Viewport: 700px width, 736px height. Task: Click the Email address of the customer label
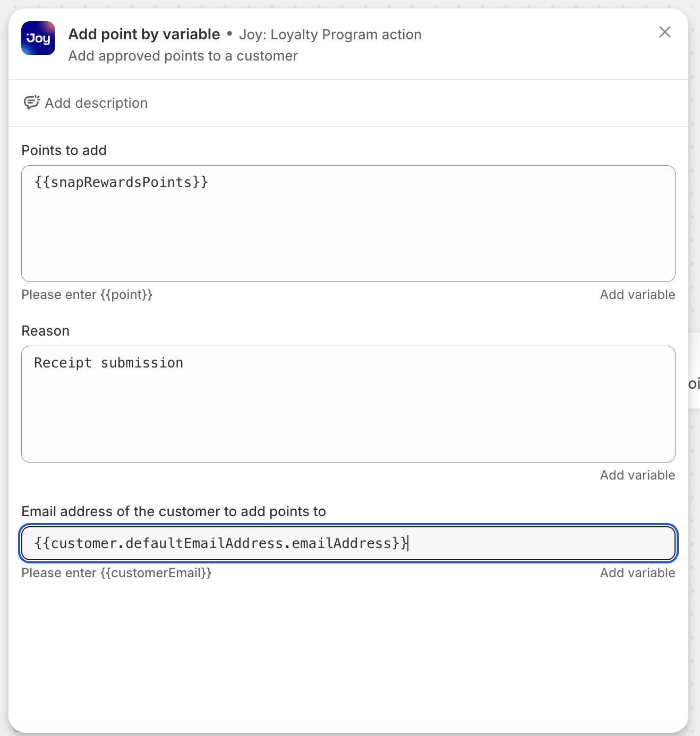(174, 511)
